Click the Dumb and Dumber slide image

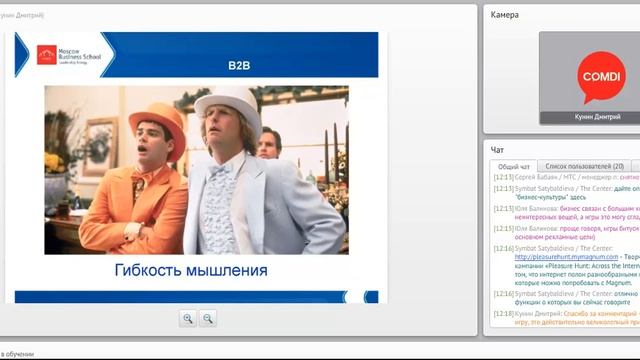196,170
